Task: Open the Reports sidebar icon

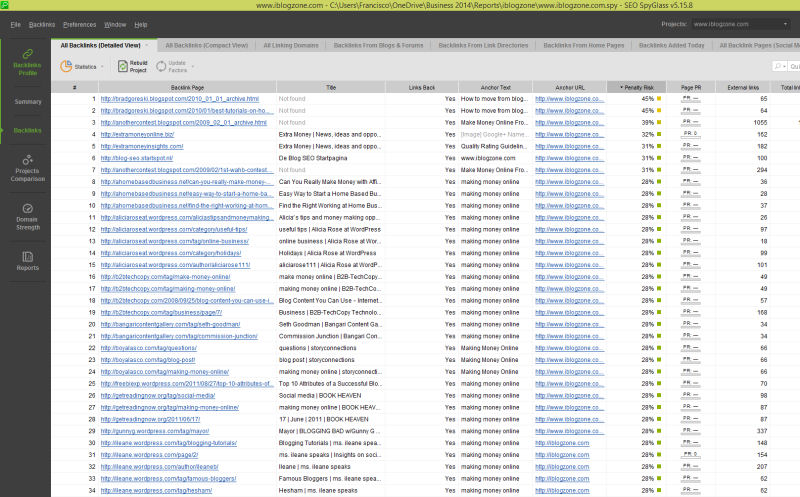Action: (x=28, y=257)
